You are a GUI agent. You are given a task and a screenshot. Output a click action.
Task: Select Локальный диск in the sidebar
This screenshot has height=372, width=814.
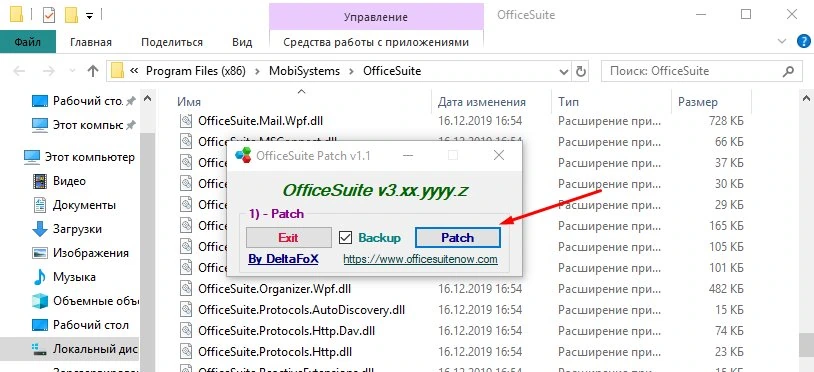click(70, 349)
